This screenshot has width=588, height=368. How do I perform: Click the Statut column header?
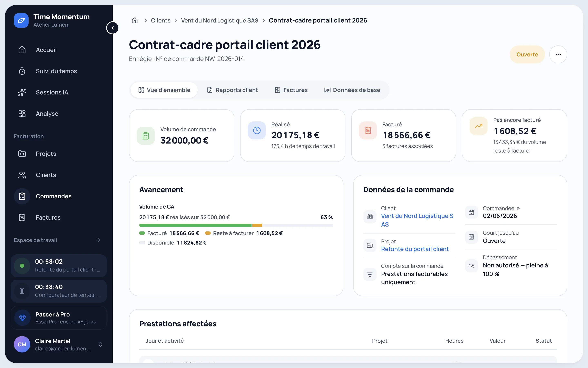[x=543, y=341]
